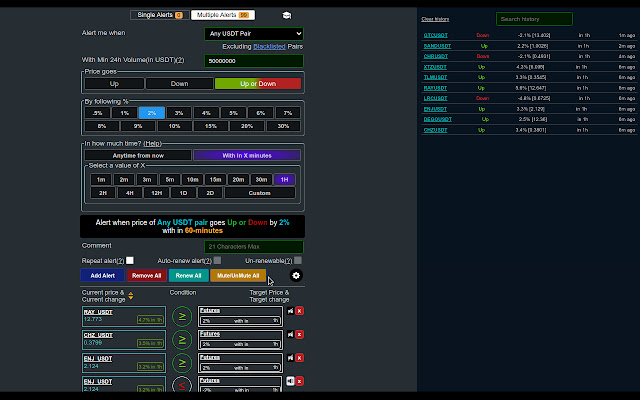The height and width of the screenshot is (400, 640).
Task: Click the alert summary banner text
Action: [x=192, y=227]
